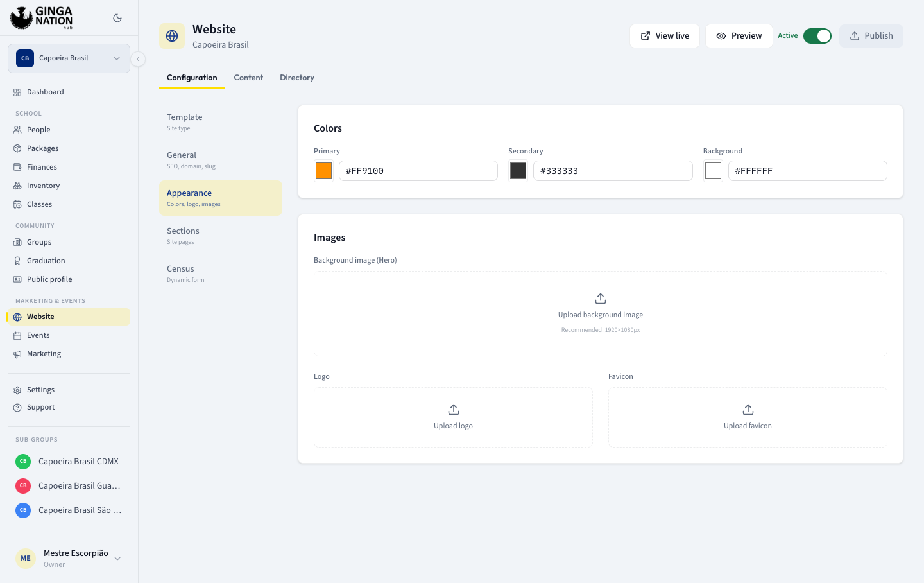The image size is (924, 583).
Task: Click the Dashboard grid icon
Action: (x=17, y=92)
